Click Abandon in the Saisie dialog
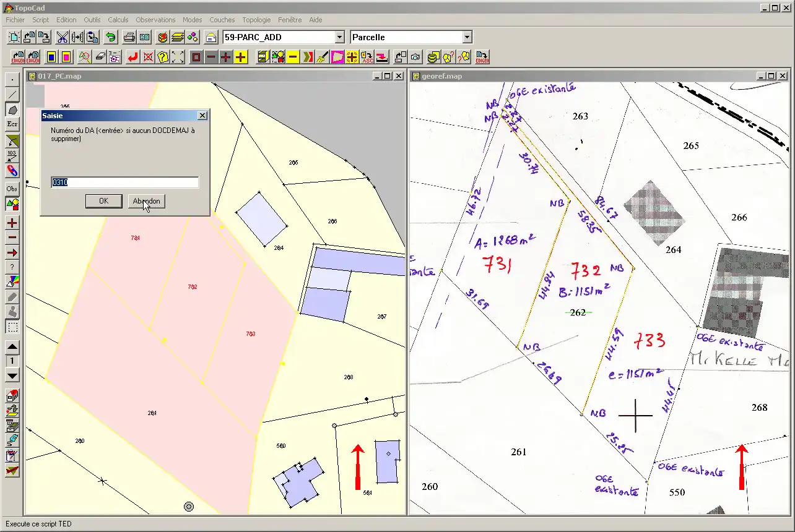The height and width of the screenshot is (532, 795). tap(147, 201)
